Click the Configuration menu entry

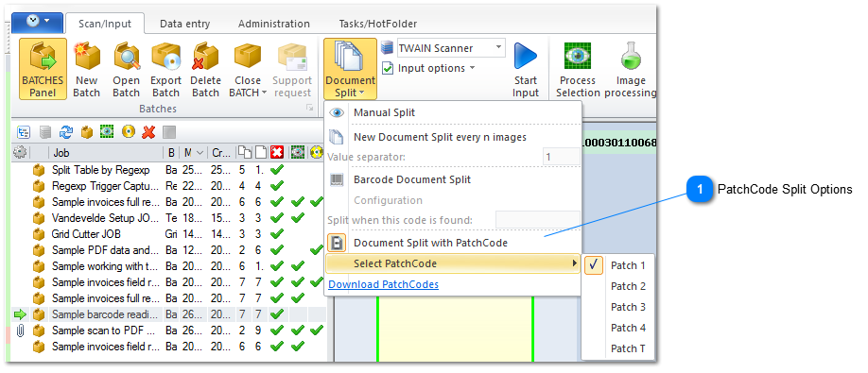point(388,200)
